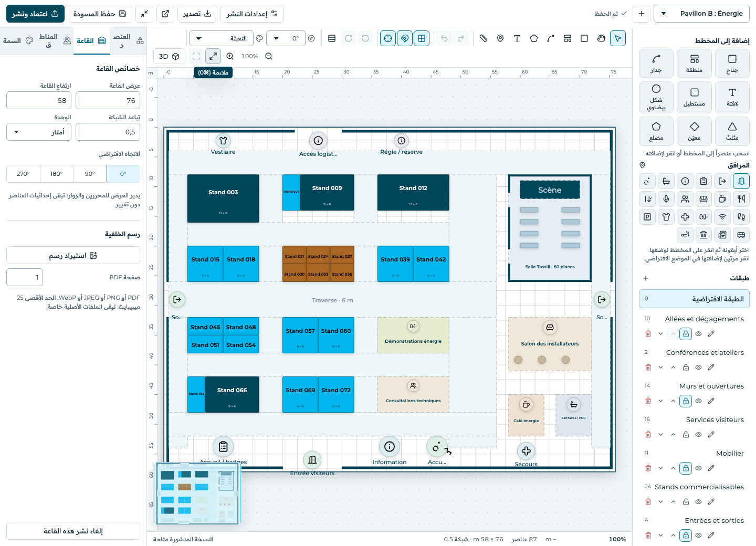Pick the Wi-Fi amenity icon
Screen dimensions: 756x546
(722, 217)
